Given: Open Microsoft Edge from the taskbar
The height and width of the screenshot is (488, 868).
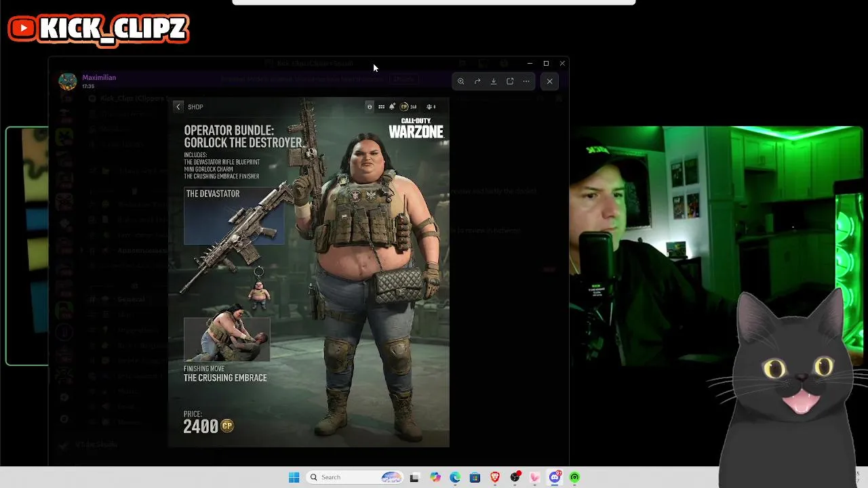Looking at the screenshot, I should [x=455, y=477].
